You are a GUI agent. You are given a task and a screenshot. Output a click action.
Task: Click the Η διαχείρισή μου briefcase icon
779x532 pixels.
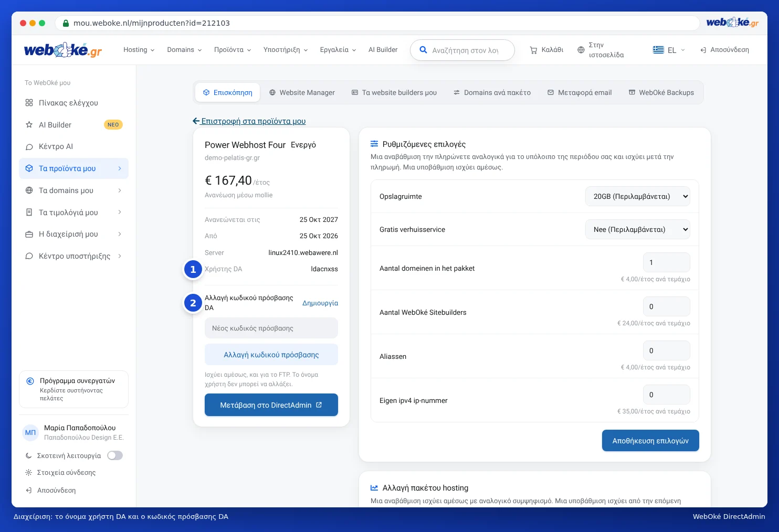29,235
